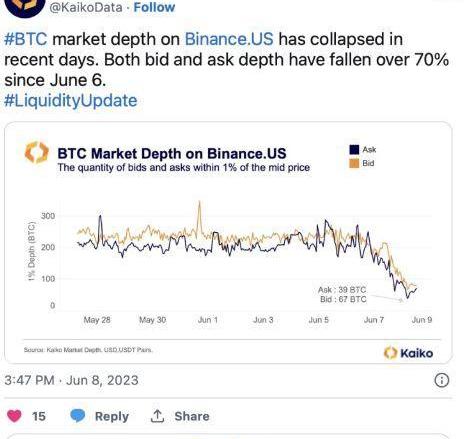Click the orange Bid legend swatch
The width and height of the screenshot is (464, 439).
354,163
